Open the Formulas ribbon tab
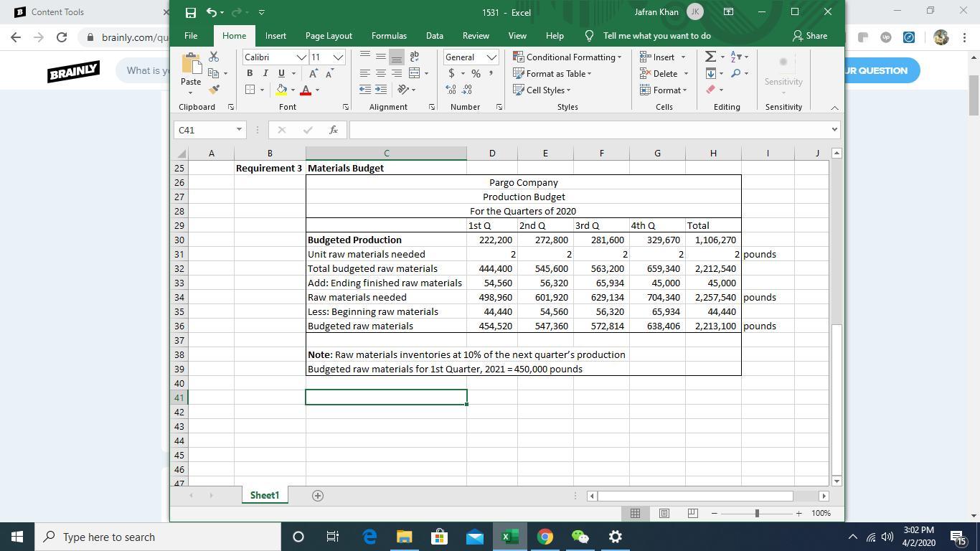This screenshot has width=980, height=551. (389, 36)
